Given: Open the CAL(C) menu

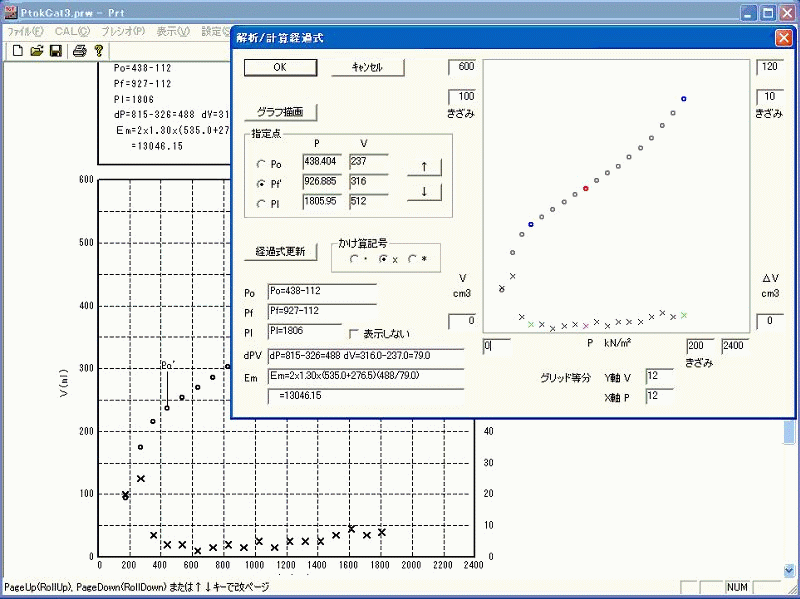Looking at the screenshot, I should click(x=72, y=31).
